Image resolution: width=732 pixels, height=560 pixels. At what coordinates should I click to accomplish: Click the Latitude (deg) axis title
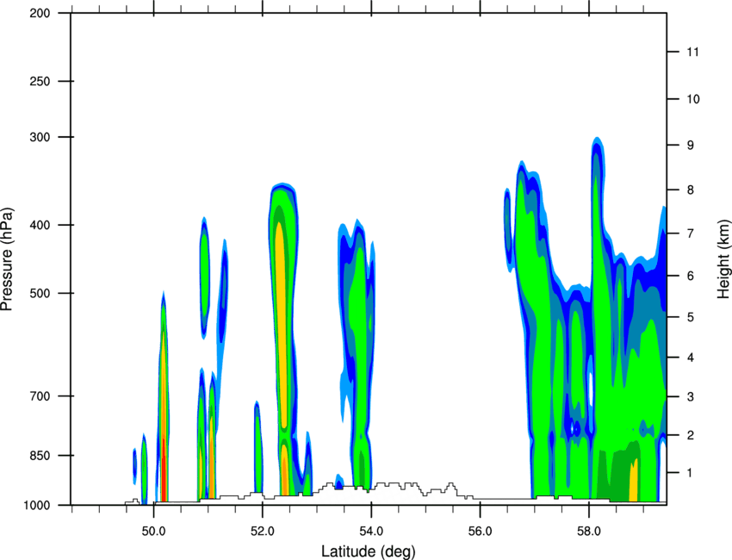pos(368,551)
